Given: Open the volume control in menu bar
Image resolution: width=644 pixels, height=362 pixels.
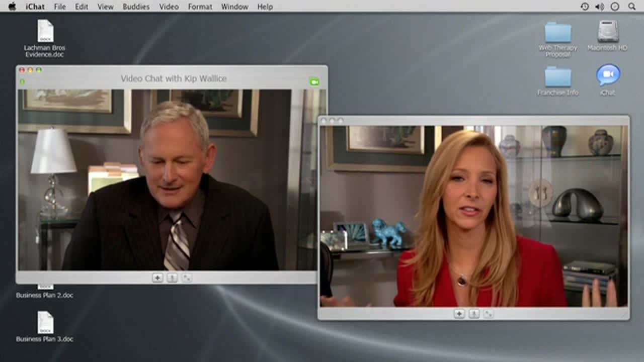Looking at the screenshot, I should pyautogui.click(x=599, y=7).
